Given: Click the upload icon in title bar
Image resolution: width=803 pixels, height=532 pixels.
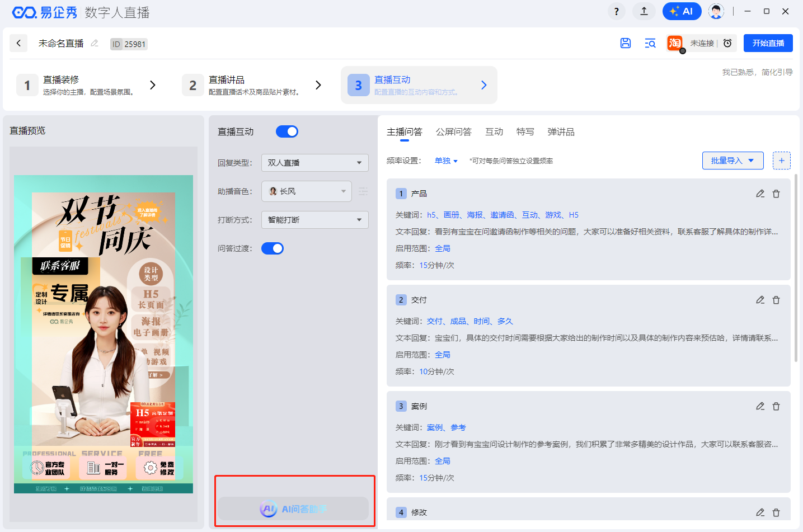Looking at the screenshot, I should pyautogui.click(x=644, y=11).
